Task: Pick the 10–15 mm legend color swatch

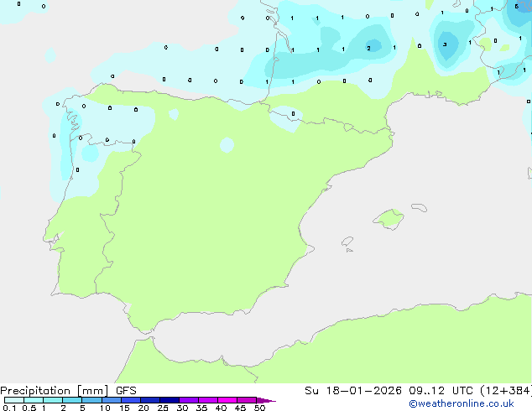Action: [x=112, y=400]
